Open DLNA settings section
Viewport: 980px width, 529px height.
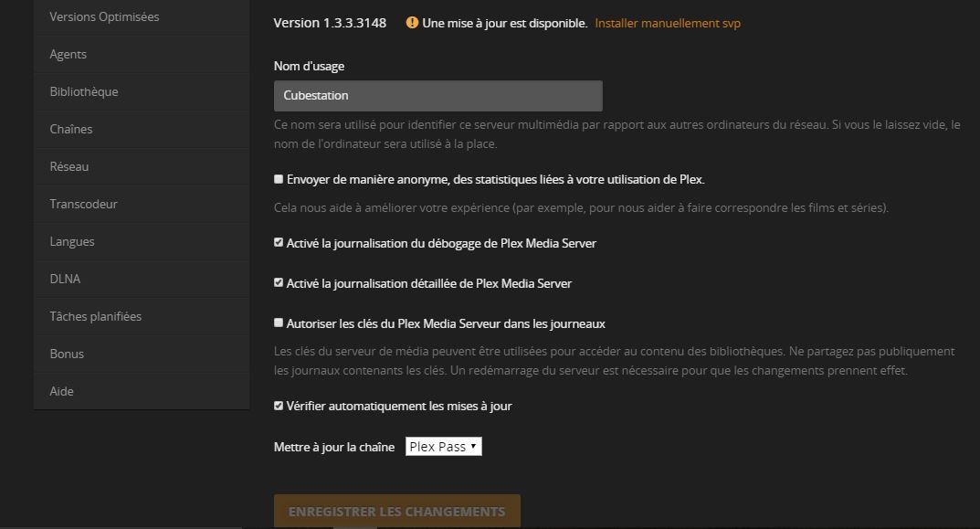coord(65,279)
